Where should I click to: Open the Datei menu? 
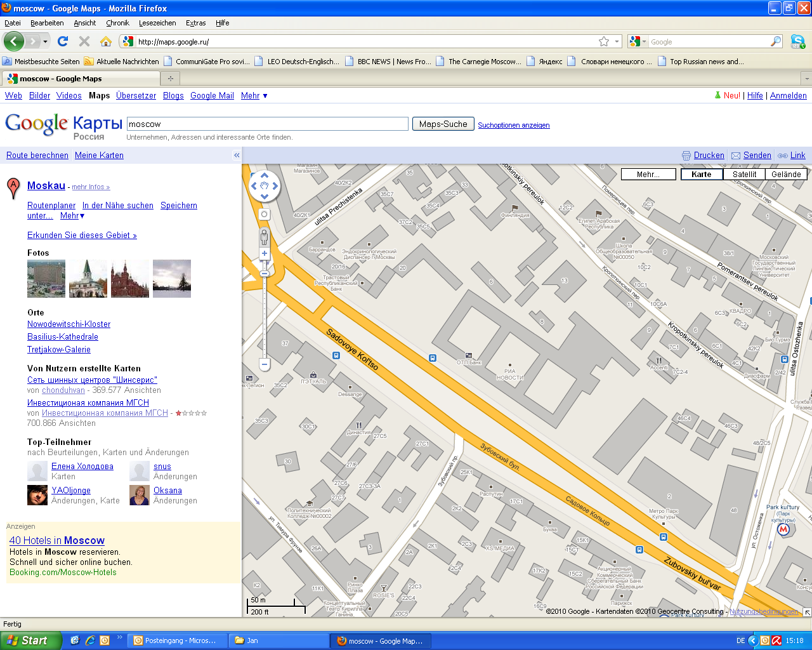pos(13,23)
